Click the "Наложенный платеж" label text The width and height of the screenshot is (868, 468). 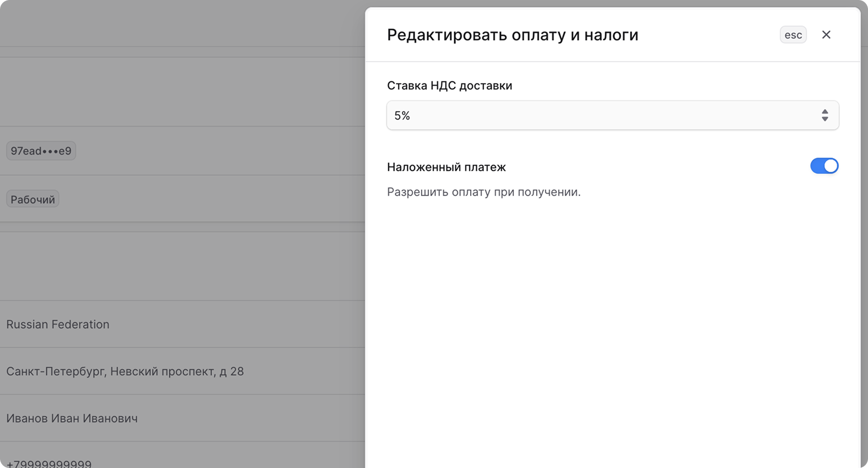tap(446, 167)
